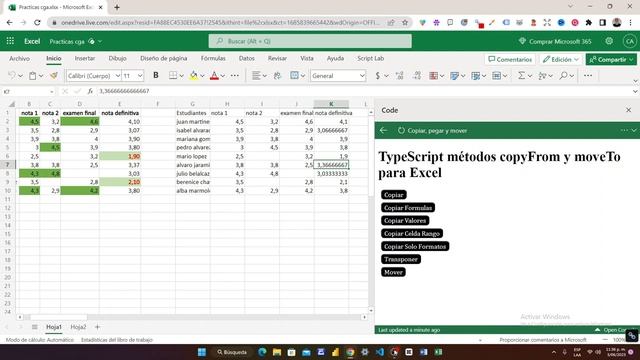Open Conditional Formatting icon

[x=433, y=76]
